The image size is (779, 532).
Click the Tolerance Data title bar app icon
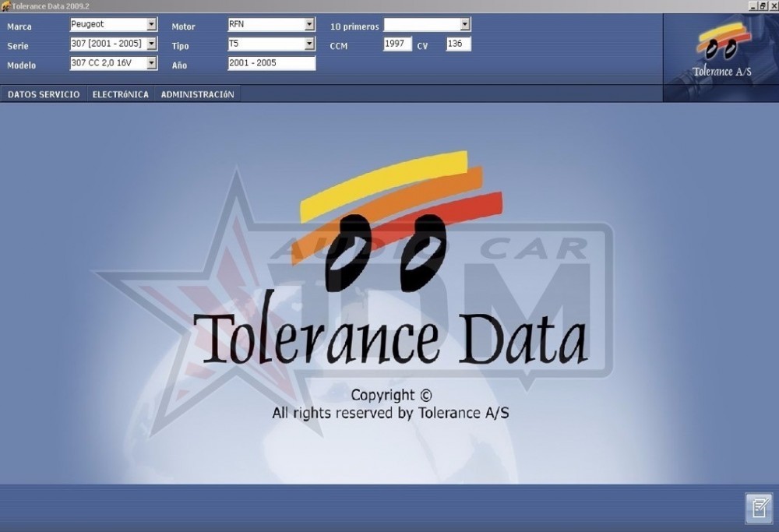click(x=5, y=6)
